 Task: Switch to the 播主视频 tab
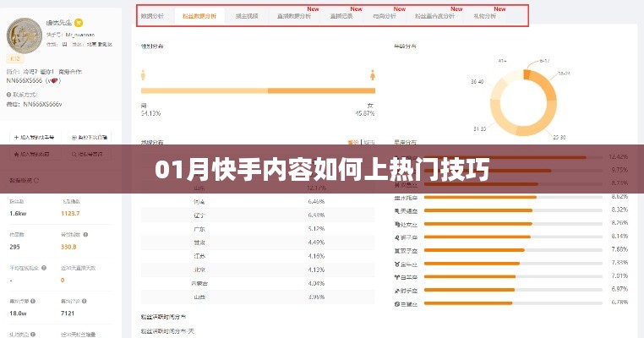(x=247, y=16)
